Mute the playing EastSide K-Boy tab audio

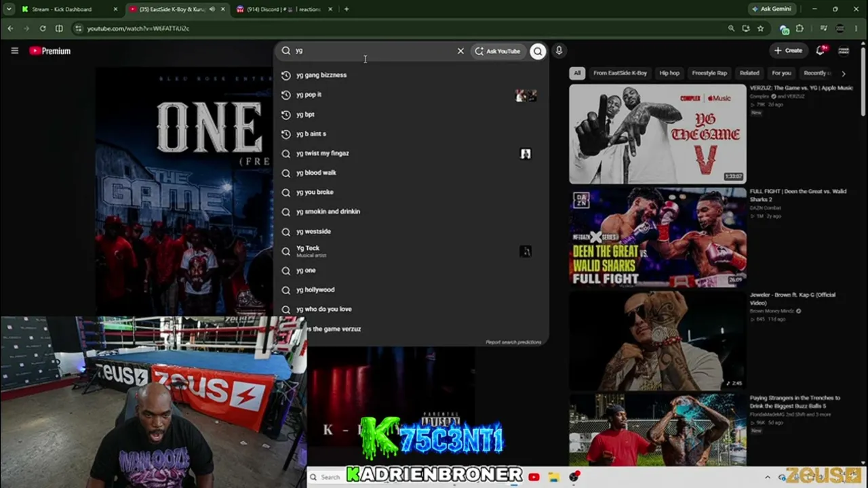pyautogui.click(x=212, y=9)
